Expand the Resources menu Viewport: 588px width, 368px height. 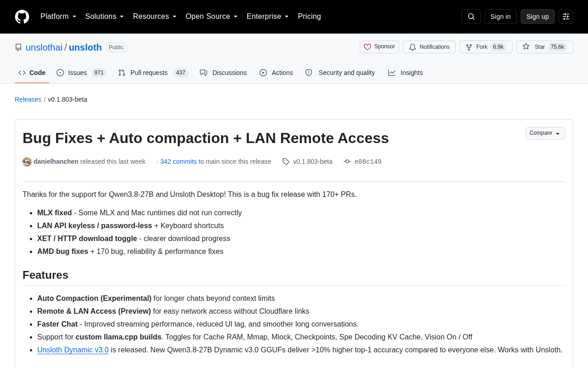click(155, 17)
